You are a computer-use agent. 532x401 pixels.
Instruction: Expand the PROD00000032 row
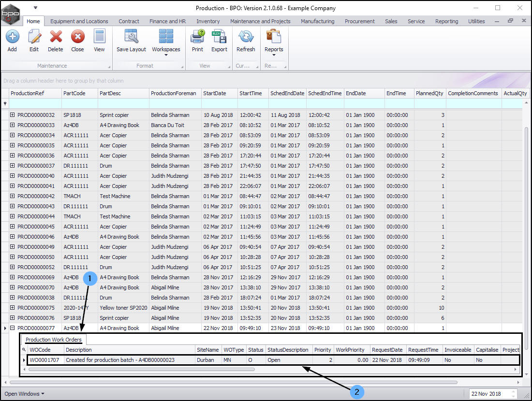(13, 115)
